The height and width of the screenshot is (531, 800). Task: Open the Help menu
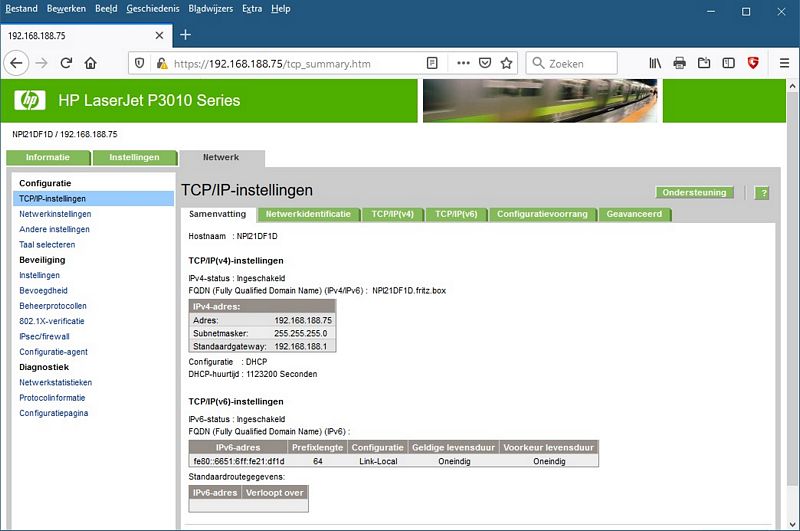point(281,9)
